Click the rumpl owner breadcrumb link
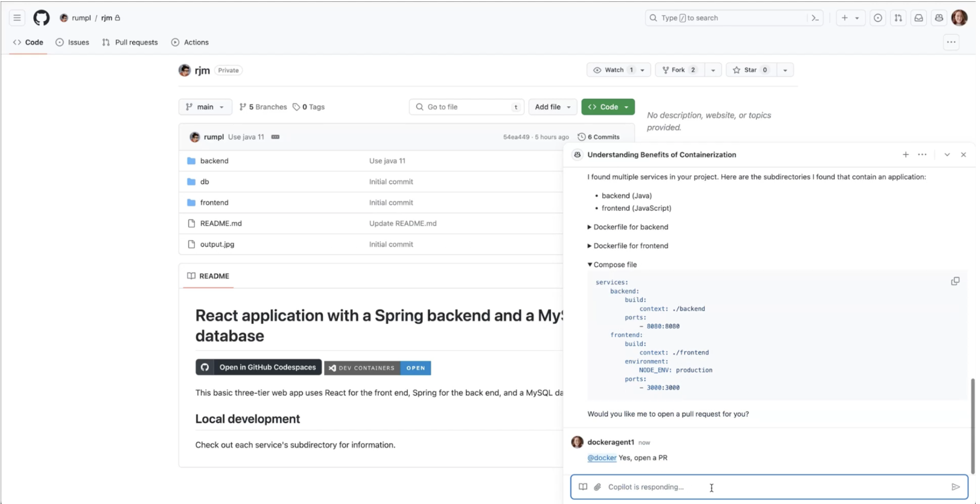Viewport: 980px width, 504px height. pos(81,18)
